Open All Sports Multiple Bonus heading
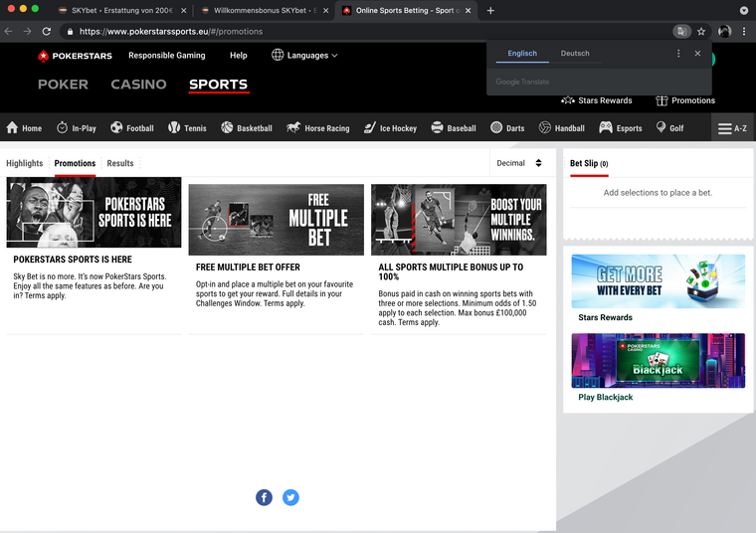The width and height of the screenshot is (756, 533). tap(451, 271)
